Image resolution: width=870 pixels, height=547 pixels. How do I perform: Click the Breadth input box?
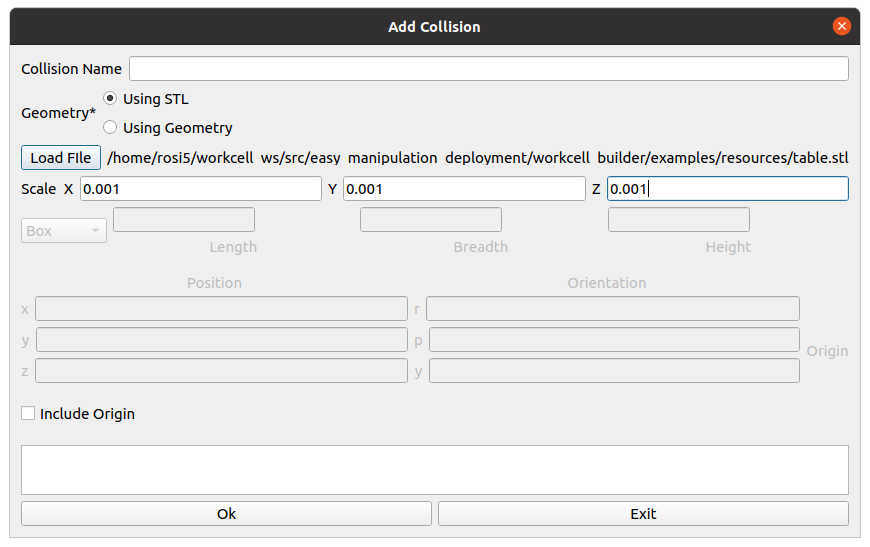(431, 220)
